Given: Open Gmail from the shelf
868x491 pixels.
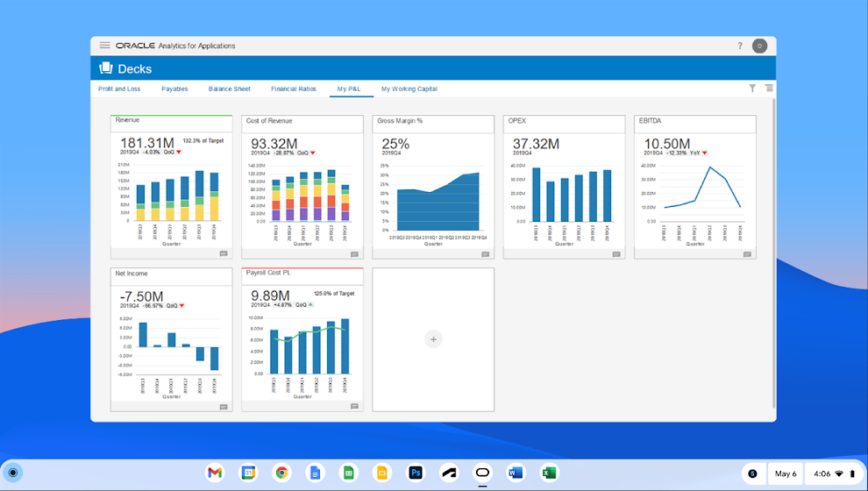Looking at the screenshot, I should [214, 473].
